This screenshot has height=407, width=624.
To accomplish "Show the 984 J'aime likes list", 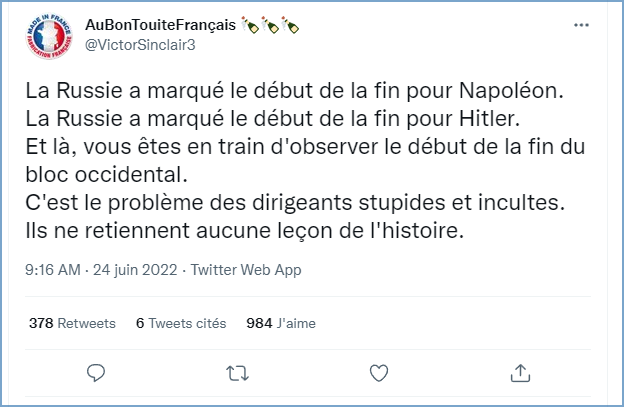I will click(281, 323).
